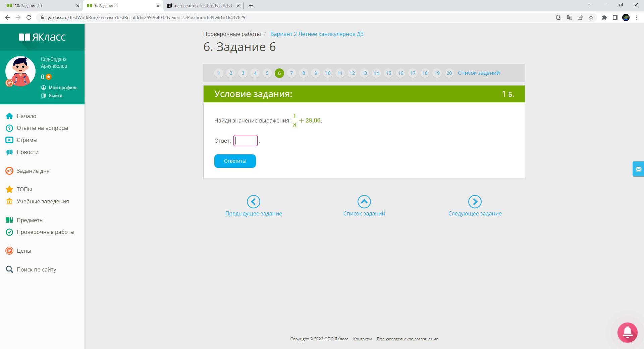Click the Следующее задание arrow icon
This screenshot has height=349, width=644.
click(x=475, y=202)
